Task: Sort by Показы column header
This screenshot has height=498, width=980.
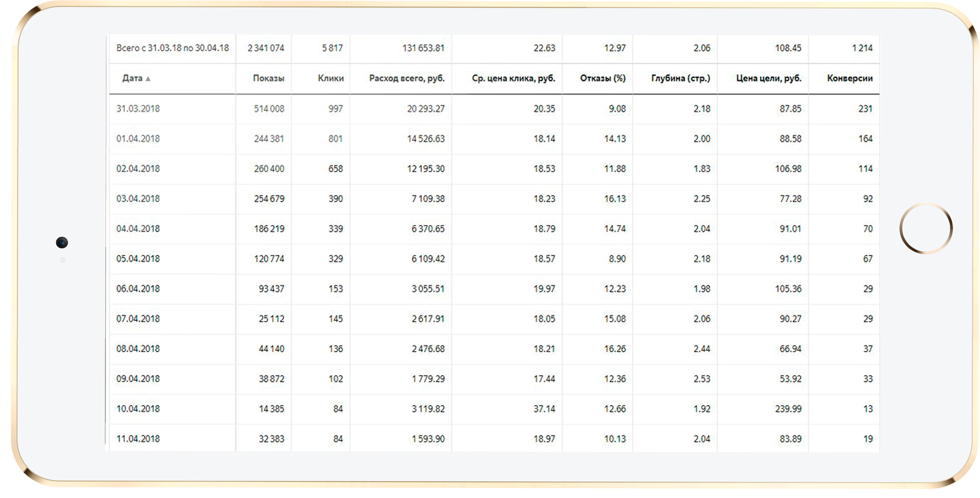Action: click(x=268, y=78)
